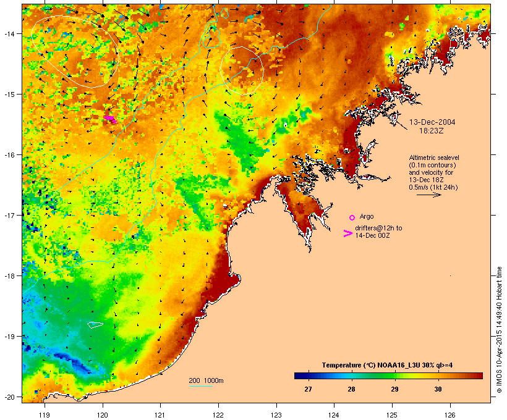Screen dimensions: 507x420
Task: Click the 'drifters@12h to' legend text
Action: tap(378, 228)
